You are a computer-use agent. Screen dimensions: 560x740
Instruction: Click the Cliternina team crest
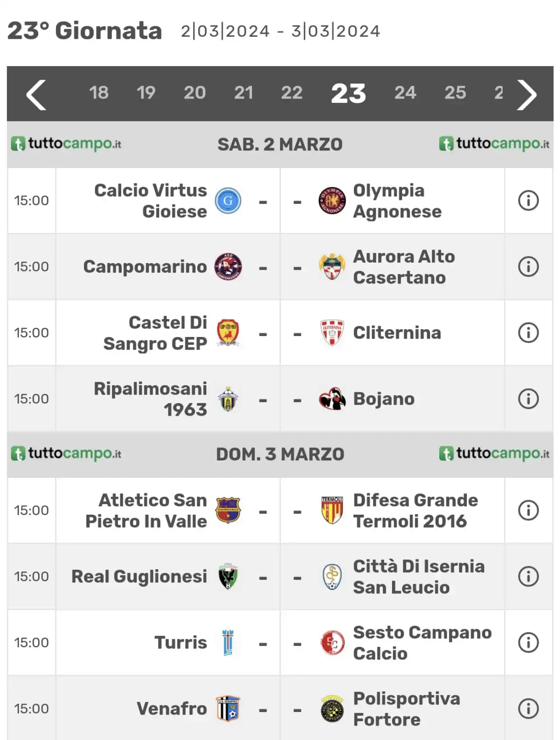click(332, 333)
